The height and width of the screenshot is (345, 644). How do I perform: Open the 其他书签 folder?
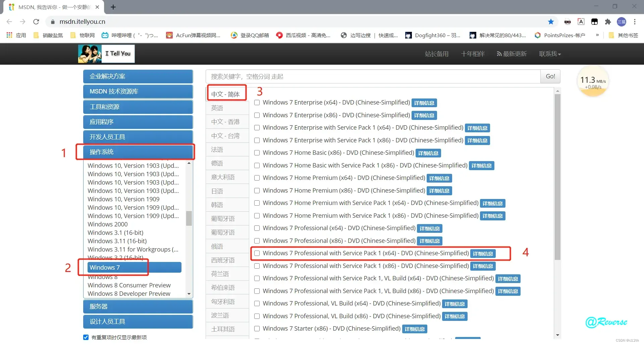[623, 35]
